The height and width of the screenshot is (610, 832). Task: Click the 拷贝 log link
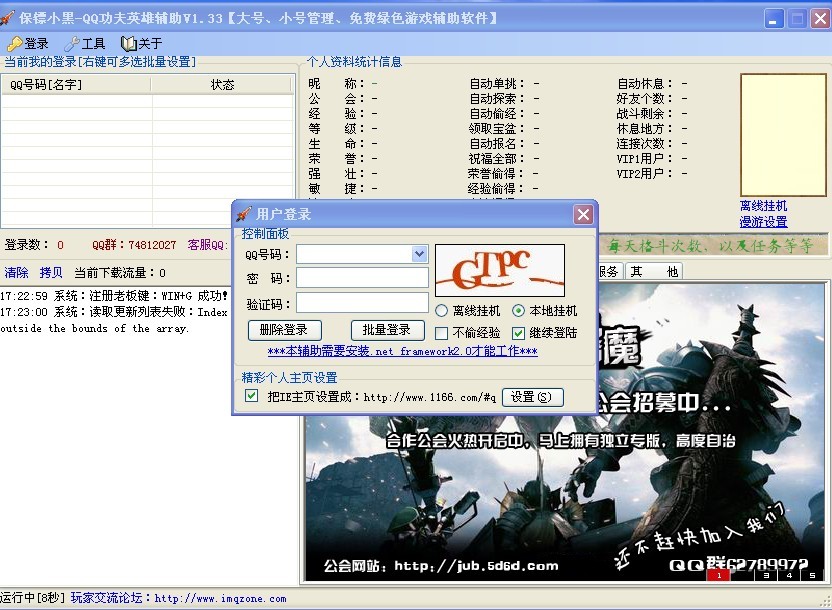(51, 273)
